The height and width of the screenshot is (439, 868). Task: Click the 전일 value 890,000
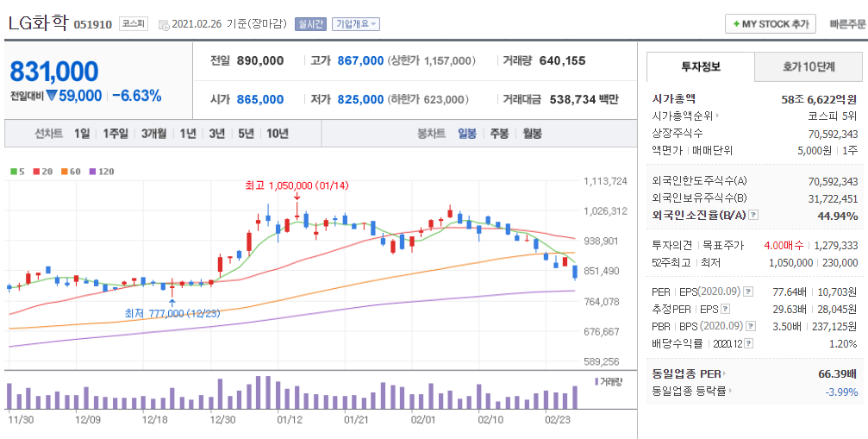260,61
